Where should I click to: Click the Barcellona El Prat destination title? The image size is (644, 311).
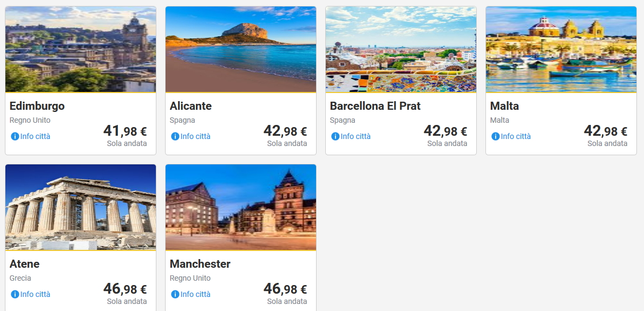[375, 106]
